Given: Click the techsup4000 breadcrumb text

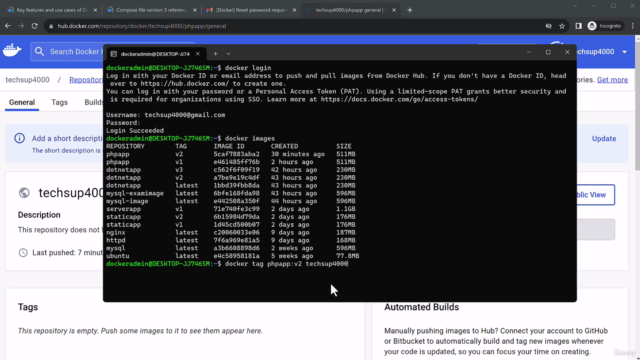Looking at the screenshot, I should point(27,80).
